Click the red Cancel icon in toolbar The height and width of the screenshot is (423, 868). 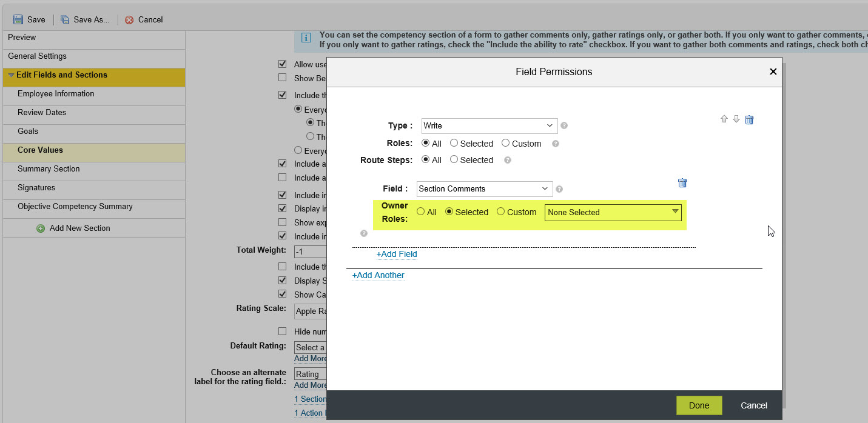129,20
